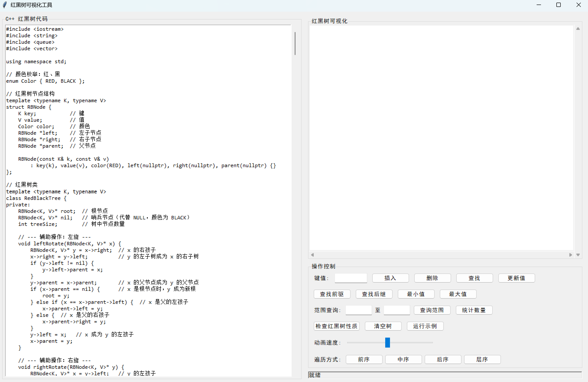Click the 查询范围 button
The height and width of the screenshot is (382, 588).
pos(432,310)
